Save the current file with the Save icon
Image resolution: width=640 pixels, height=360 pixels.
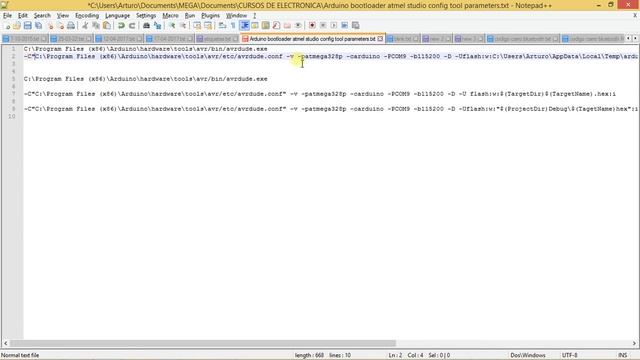27,26
